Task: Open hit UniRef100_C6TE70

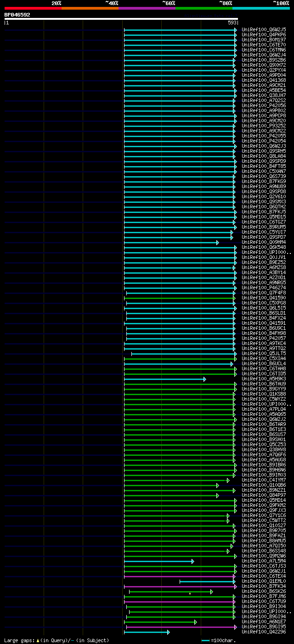Action: (x=264, y=45)
